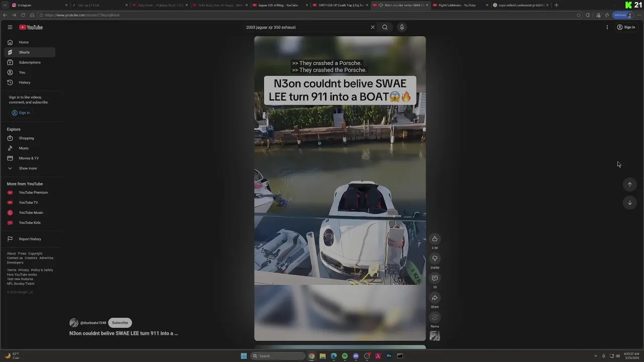Click the About footer link
Image resolution: width=644 pixels, height=362 pixels.
pyautogui.click(x=11, y=253)
